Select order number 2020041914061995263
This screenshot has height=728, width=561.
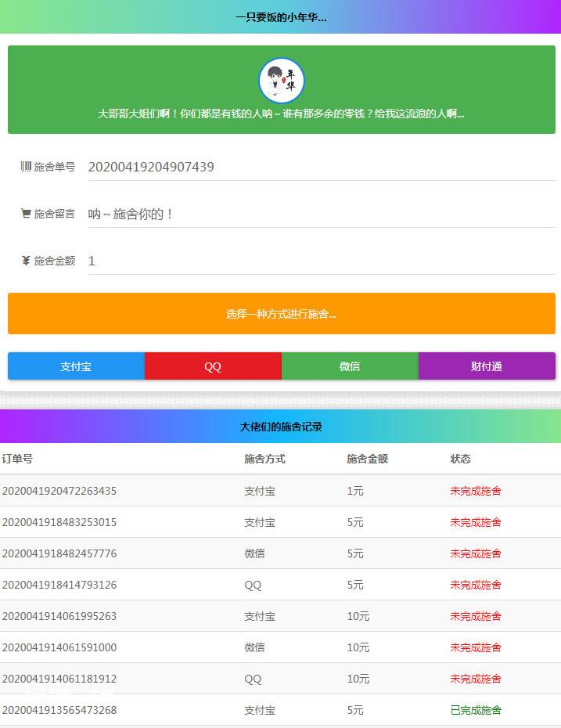click(59, 616)
